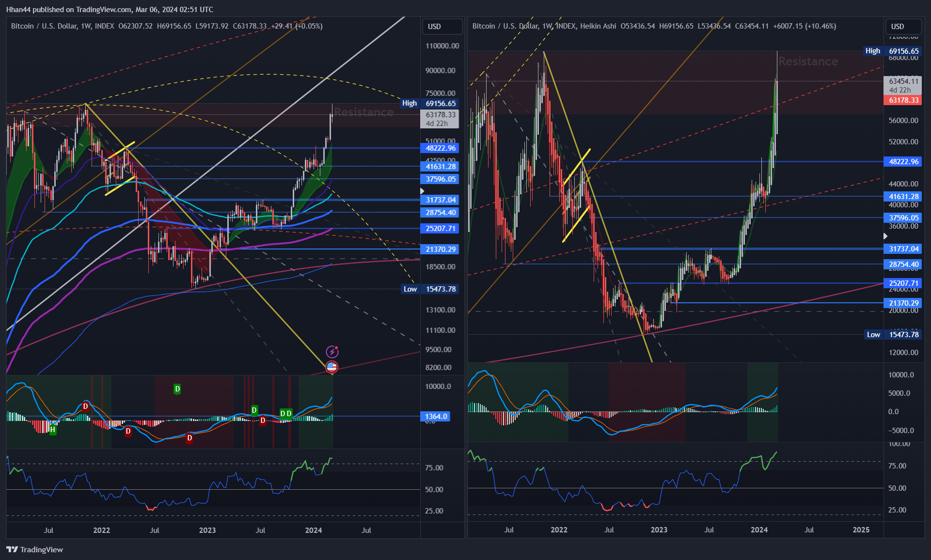Select the 21370.29 price label on left chart
Screen dimensions: 931x560
(x=441, y=249)
